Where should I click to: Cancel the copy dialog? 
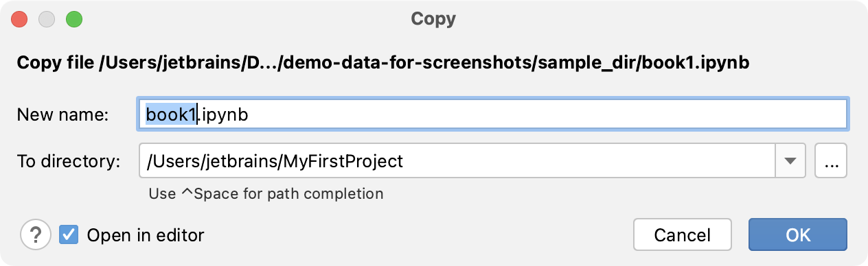tap(682, 235)
